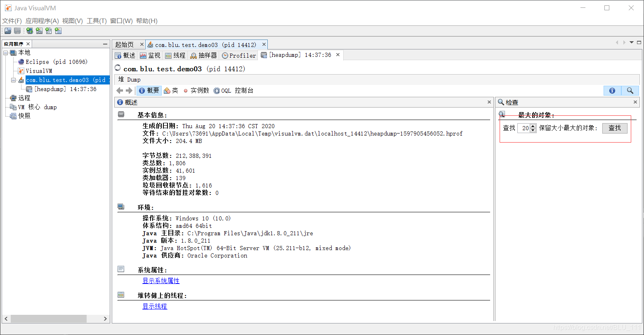Toggle the 概要 (Summary) view button
The height and width of the screenshot is (335, 644).
point(149,91)
